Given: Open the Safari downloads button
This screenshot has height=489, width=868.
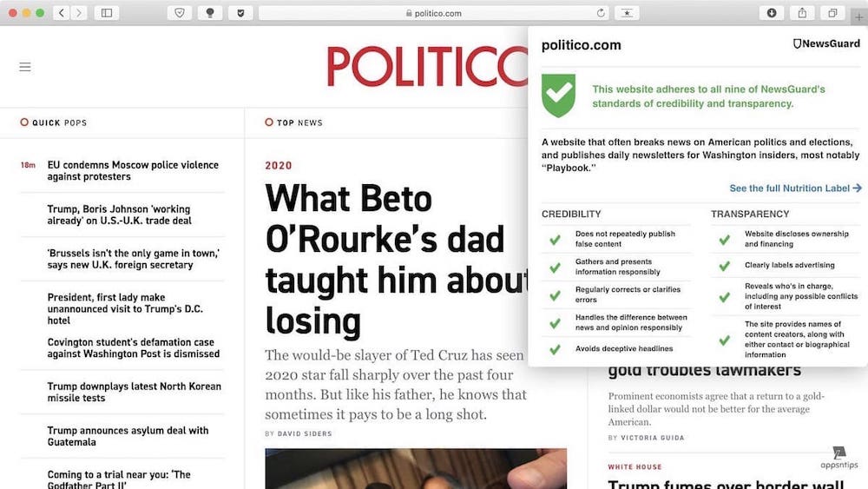Looking at the screenshot, I should tap(771, 13).
